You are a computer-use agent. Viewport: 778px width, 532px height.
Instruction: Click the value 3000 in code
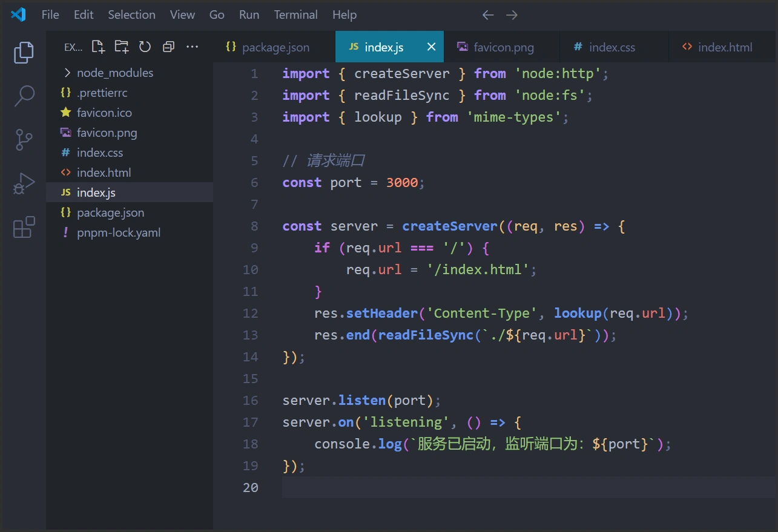(x=402, y=182)
